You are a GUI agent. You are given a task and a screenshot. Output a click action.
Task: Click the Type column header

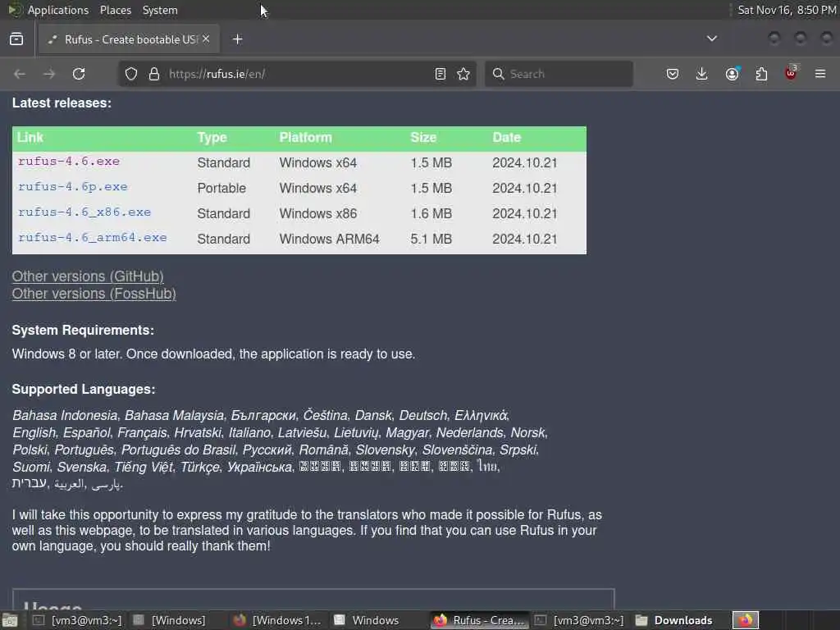click(x=212, y=138)
